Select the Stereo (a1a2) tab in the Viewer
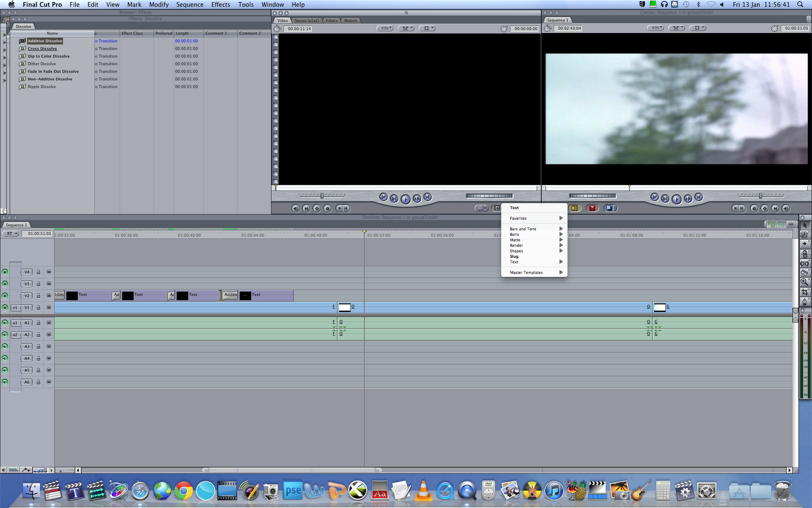The width and height of the screenshot is (812, 508). tap(307, 20)
